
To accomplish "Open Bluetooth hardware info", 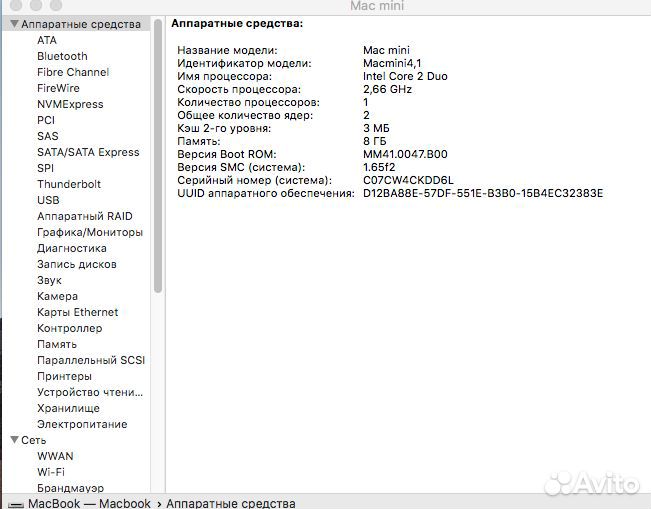I will pyautogui.click(x=62, y=56).
